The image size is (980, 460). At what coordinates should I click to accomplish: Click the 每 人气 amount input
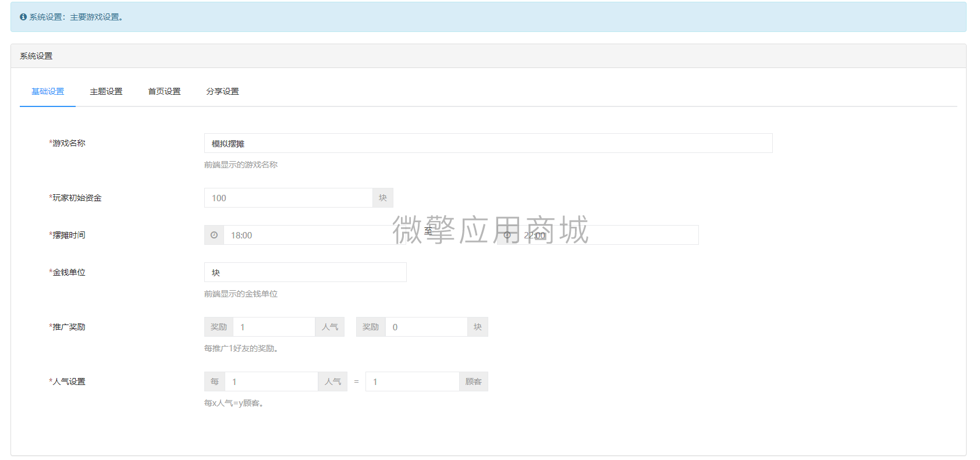pos(272,381)
